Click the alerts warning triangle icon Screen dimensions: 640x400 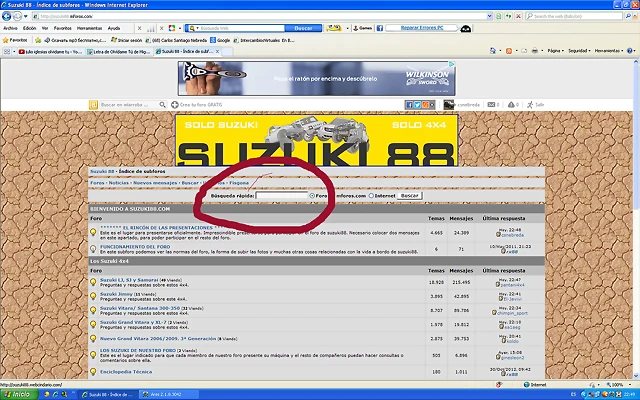click(511, 105)
